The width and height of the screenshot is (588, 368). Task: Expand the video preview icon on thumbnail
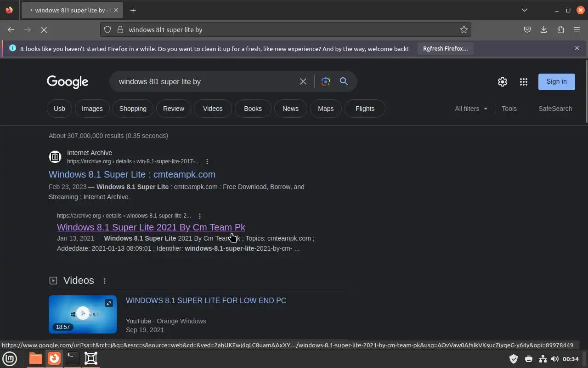click(109, 303)
